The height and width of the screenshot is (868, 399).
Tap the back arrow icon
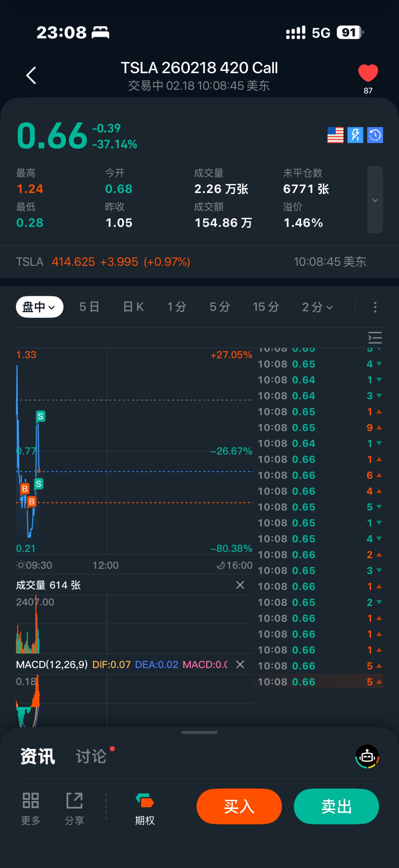(31, 75)
